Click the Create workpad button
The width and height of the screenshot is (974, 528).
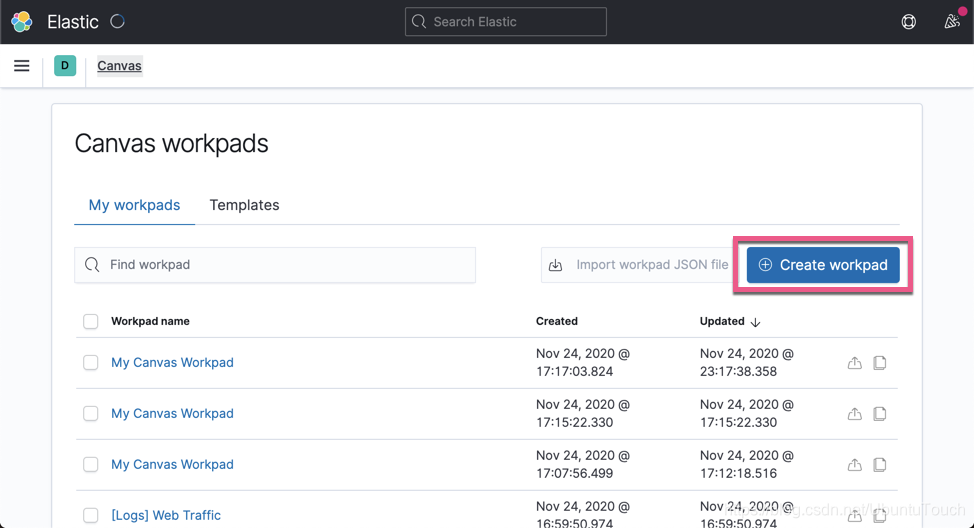823,265
